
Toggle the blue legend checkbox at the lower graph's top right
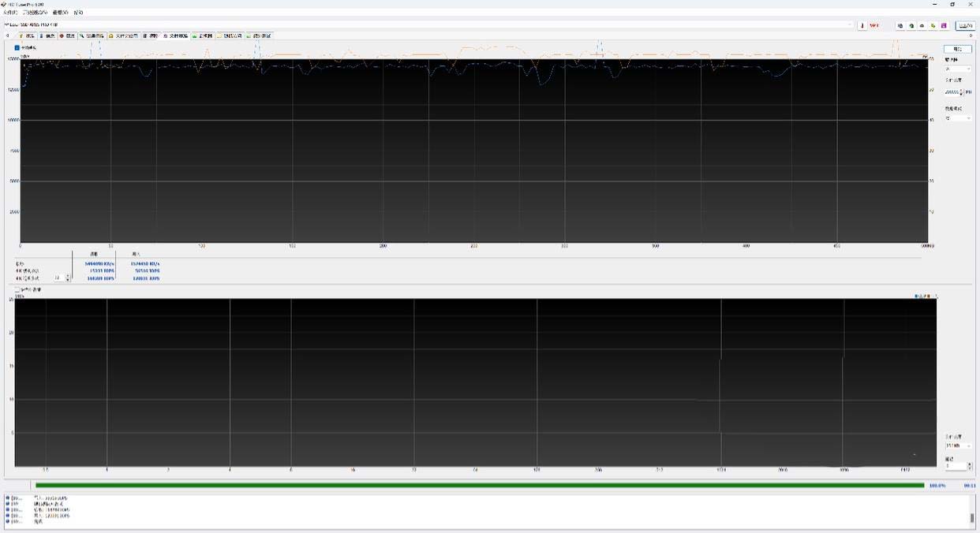tap(916, 296)
